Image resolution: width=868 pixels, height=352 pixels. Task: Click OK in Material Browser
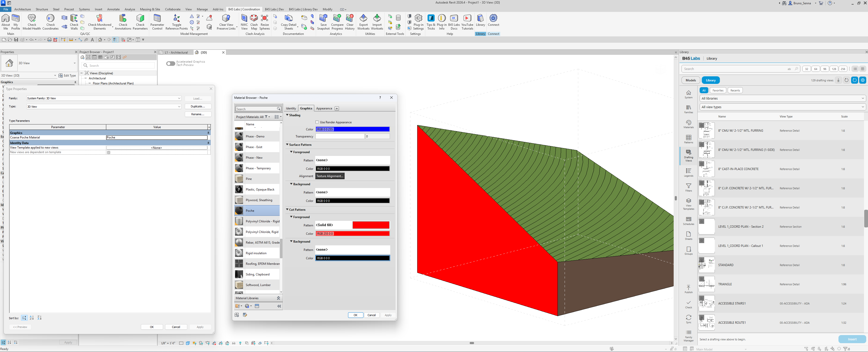tap(355, 315)
